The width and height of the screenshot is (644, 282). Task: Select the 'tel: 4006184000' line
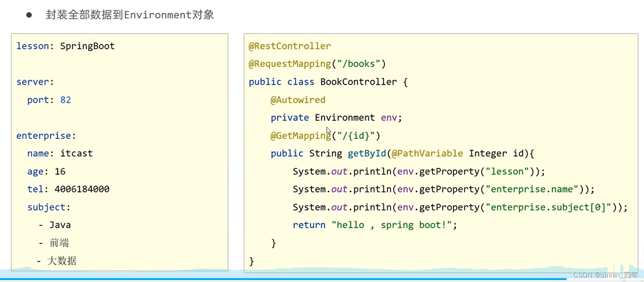coord(68,189)
